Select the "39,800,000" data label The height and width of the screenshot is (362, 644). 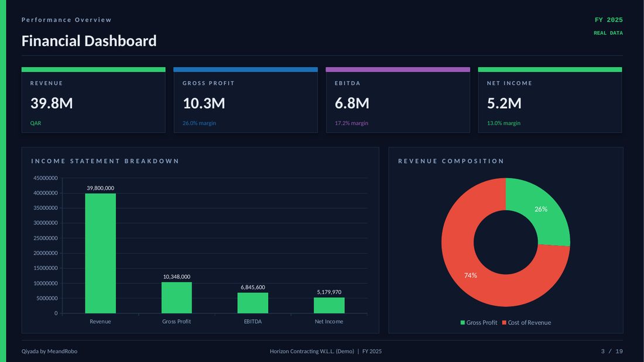pos(100,188)
